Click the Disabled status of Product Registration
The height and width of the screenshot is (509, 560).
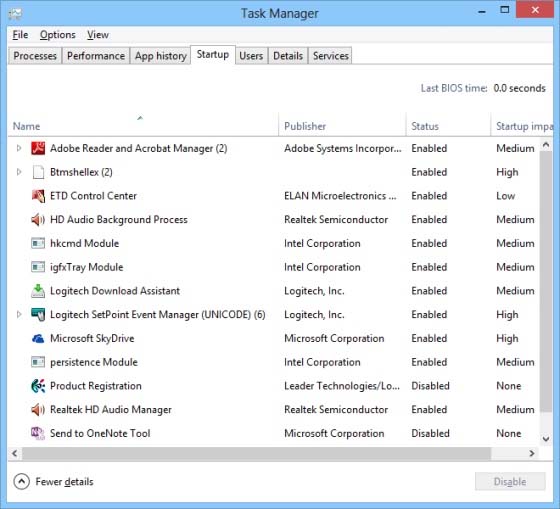click(x=430, y=386)
